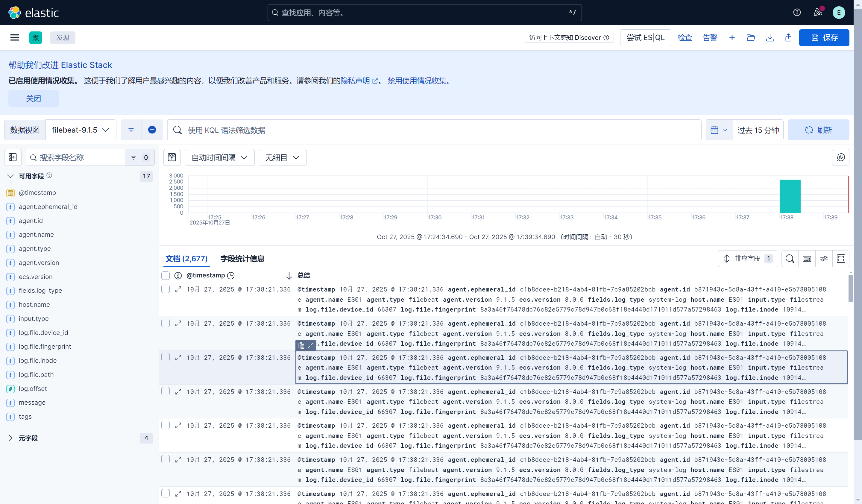Screen dimensions: 862x504
Task: Check the fifth document row checkbox
Action: click(x=166, y=425)
